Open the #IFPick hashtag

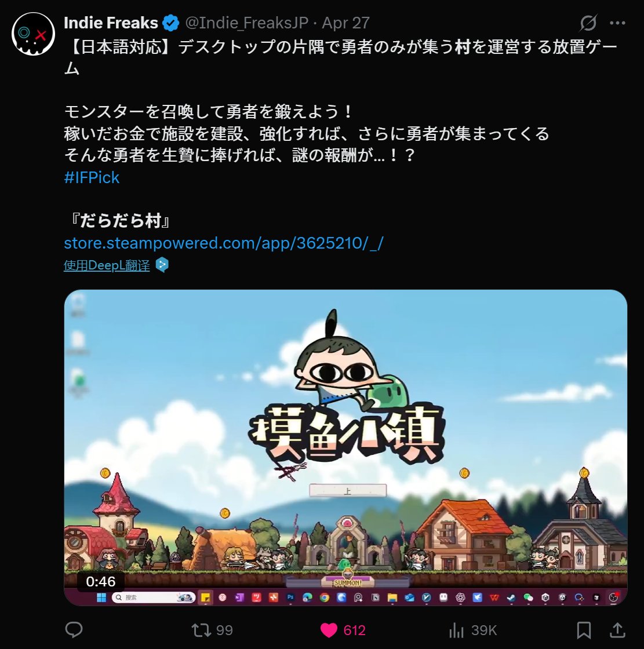pyautogui.click(x=92, y=177)
